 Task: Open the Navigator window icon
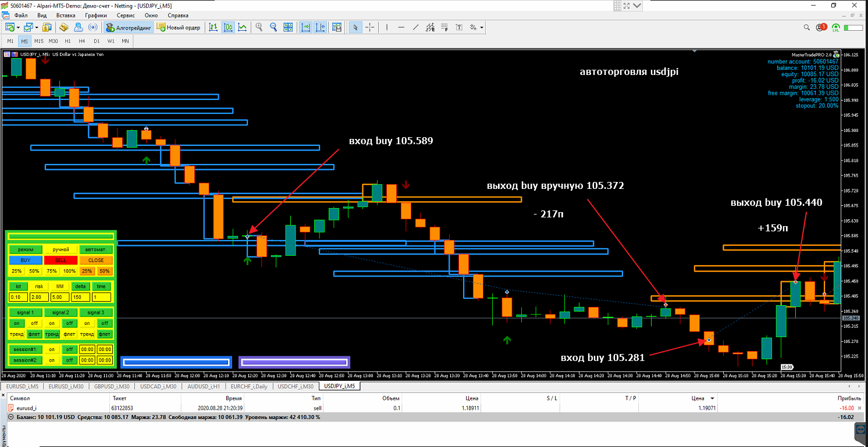64,27
